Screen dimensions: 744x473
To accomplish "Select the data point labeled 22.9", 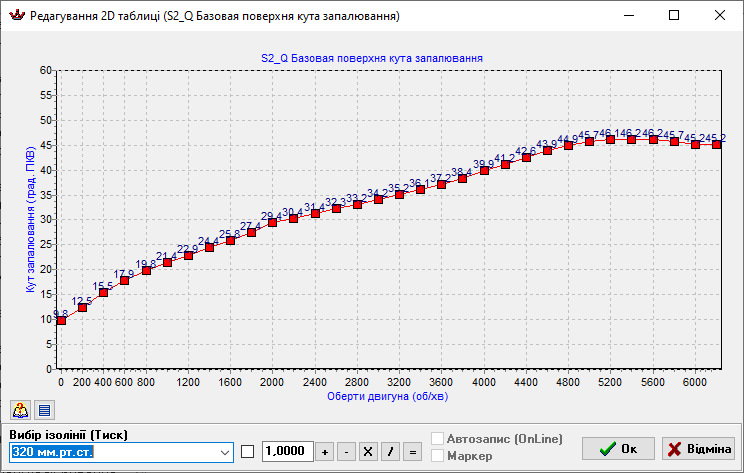I will coord(188,255).
